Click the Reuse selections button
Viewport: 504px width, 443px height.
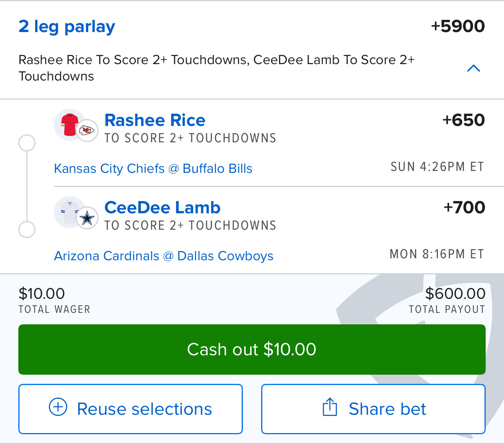(x=131, y=409)
